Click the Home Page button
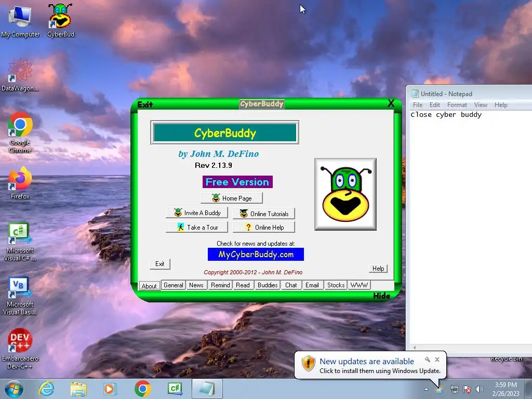532x399 pixels. [x=232, y=198]
